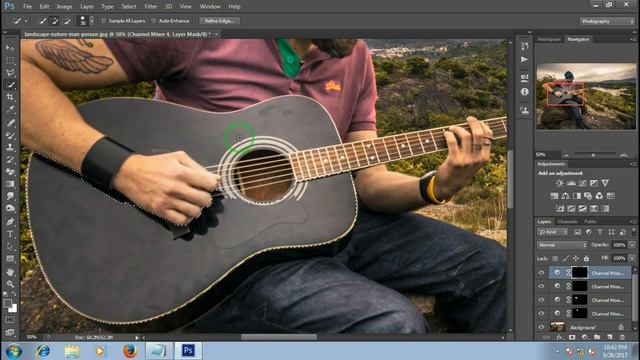Choose Add to selection mode
This screenshot has height=360, width=640.
click(55, 21)
